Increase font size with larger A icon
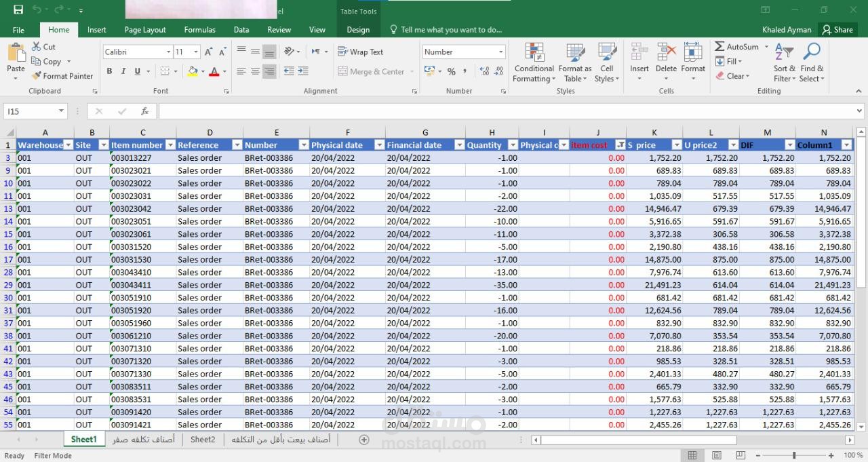This screenshot has width=868, height=462. coord(209,52)
